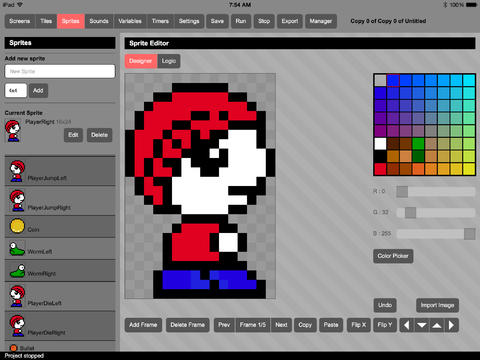Select the PlayerJumpLeft sprite entry
The width and height of the screenshot is (480, 360).
click(x=60, y=171)
